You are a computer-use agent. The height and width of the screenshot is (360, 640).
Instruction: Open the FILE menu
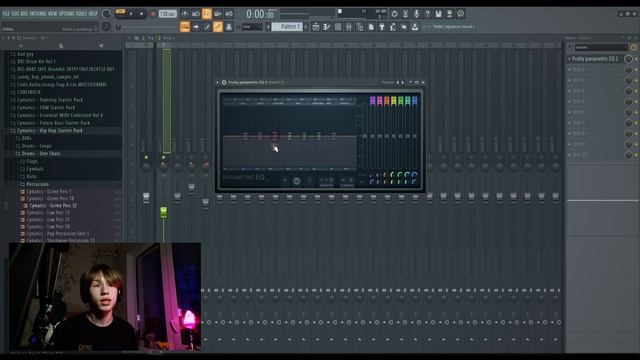coord(6,13)
